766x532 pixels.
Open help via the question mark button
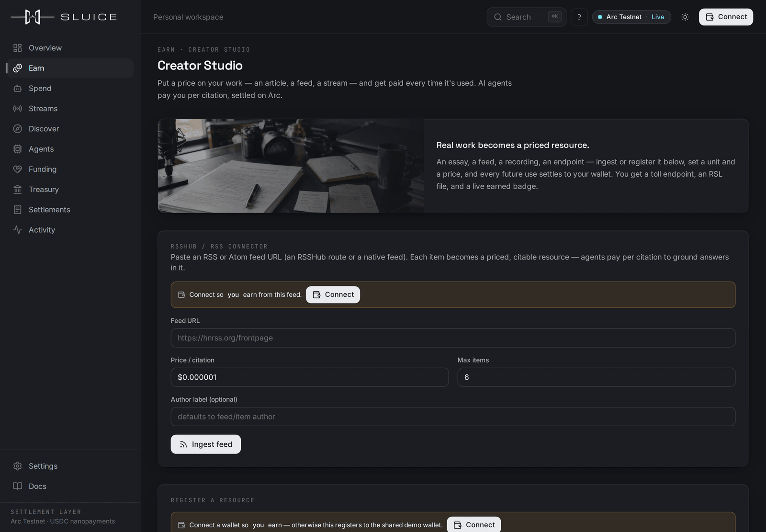pos(579,17)
